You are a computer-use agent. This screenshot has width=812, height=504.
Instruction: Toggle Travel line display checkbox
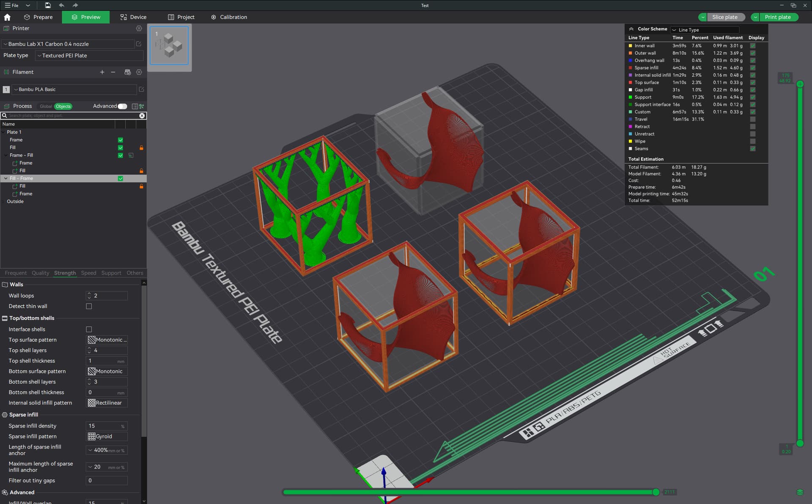pyautogui.click(x=752, y=119)
